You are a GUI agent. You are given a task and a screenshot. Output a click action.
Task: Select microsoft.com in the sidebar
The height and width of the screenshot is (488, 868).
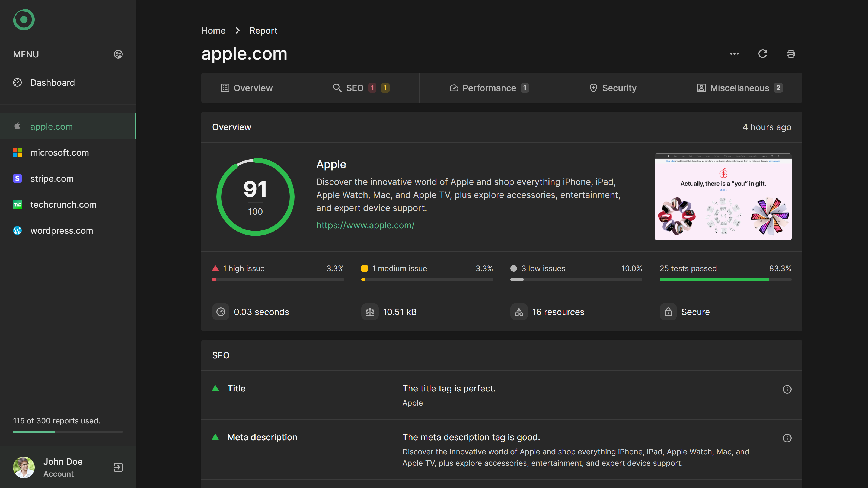tap(59, 153)
